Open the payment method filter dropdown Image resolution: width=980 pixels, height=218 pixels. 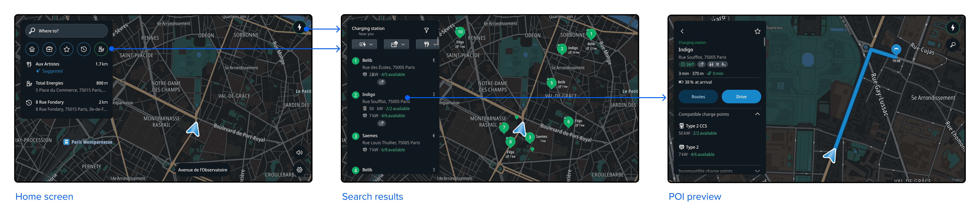pos(396,44)
